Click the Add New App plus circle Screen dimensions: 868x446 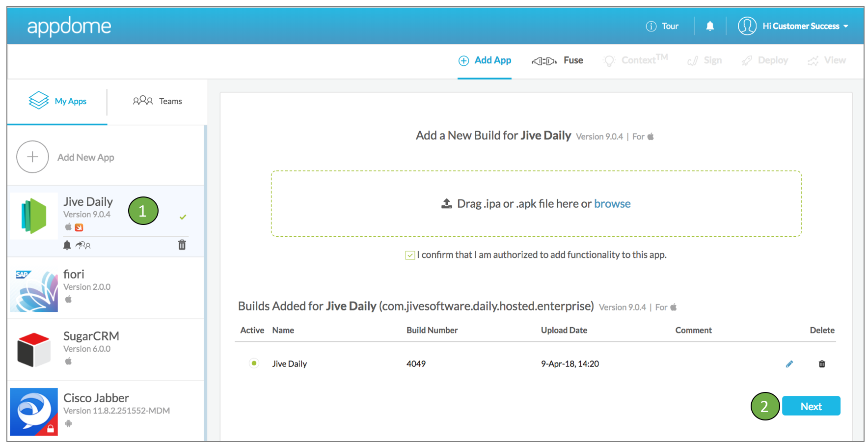[32, 157]
